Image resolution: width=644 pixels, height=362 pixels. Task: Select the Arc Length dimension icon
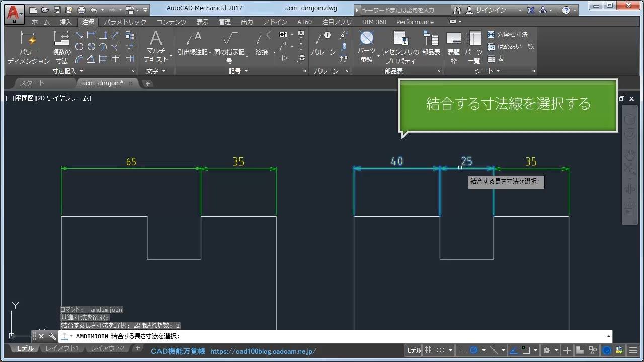pyautogui.click(x=79, y=59)
